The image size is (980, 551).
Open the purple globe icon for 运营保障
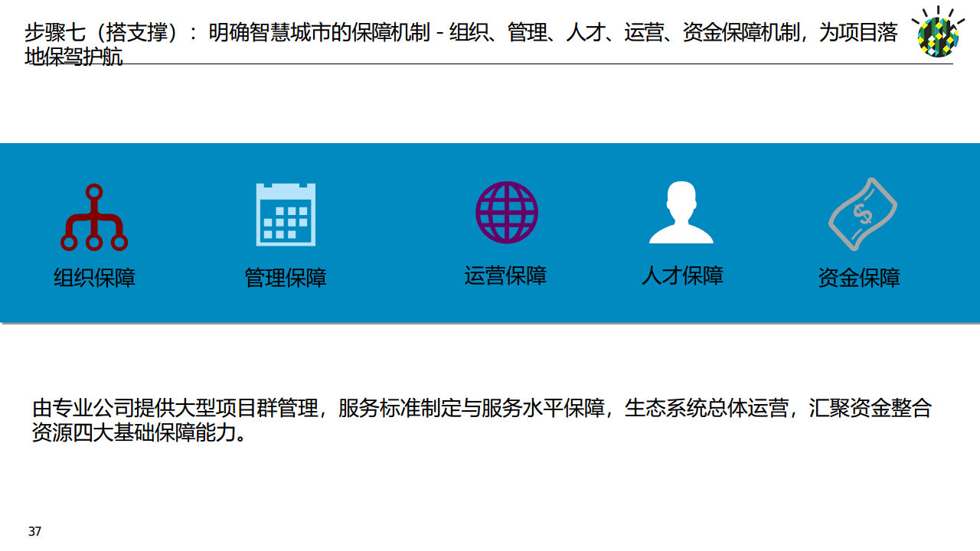(x=506, y=212)
